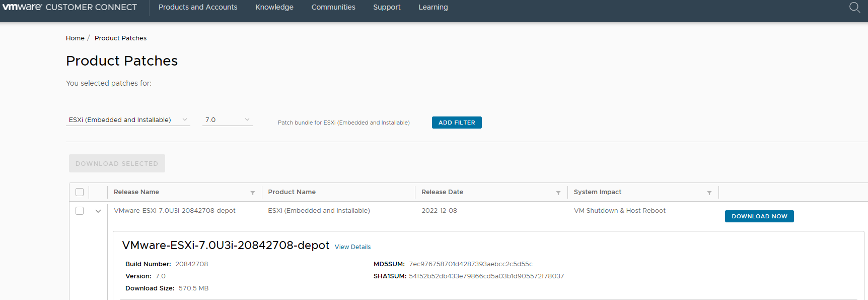Click the 570.5 MB download size value

(193, 288)
